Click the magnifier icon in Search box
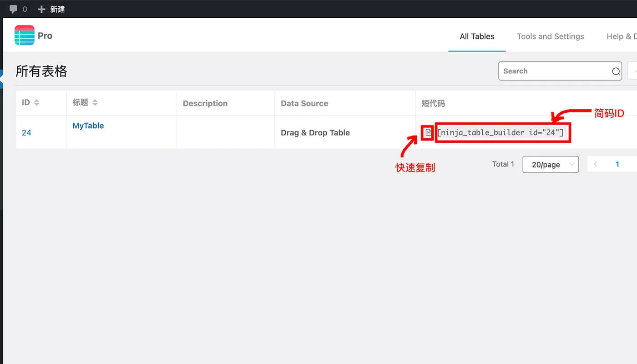The width and height of the screenshot is (637, 364). click(616, 71)
